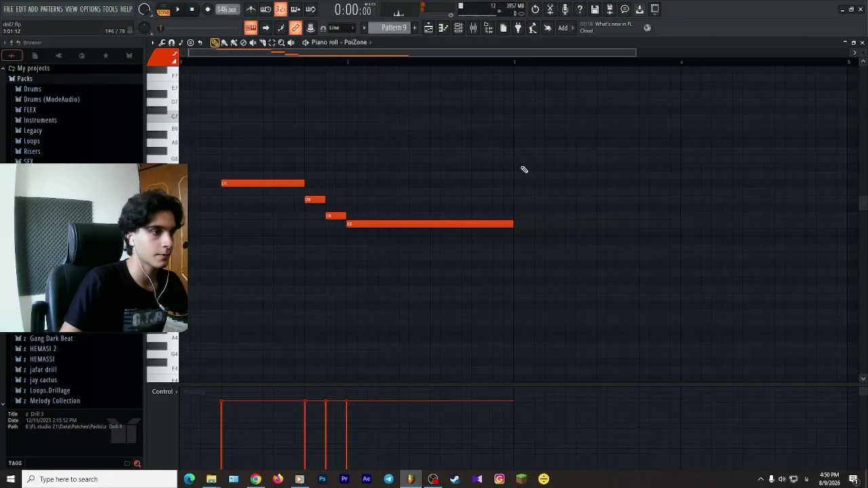The height and width of the screenshot is (488, 868).
Task: Open the project picker file icon
Action: pos(503,28)
